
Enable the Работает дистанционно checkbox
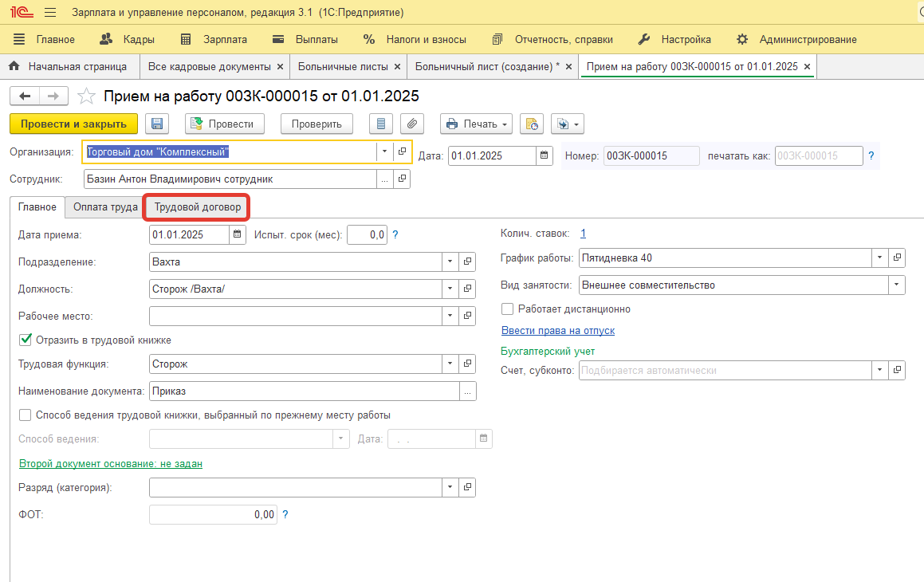508,309
